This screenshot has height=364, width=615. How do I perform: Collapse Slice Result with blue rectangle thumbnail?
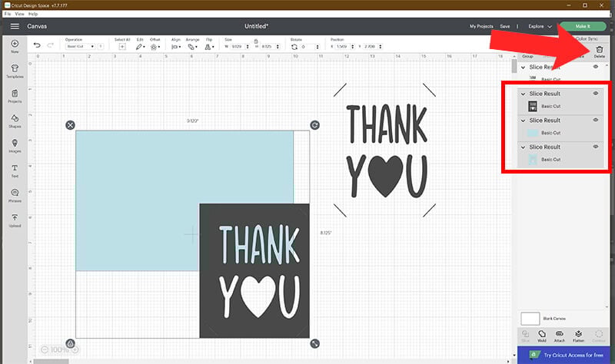click(x=523, y=121)
